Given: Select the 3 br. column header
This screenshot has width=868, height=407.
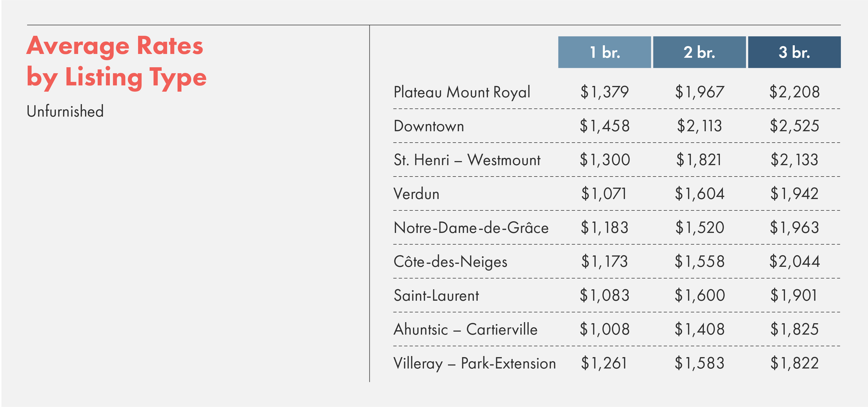Looking at the screenshot, I should [794, 52].
